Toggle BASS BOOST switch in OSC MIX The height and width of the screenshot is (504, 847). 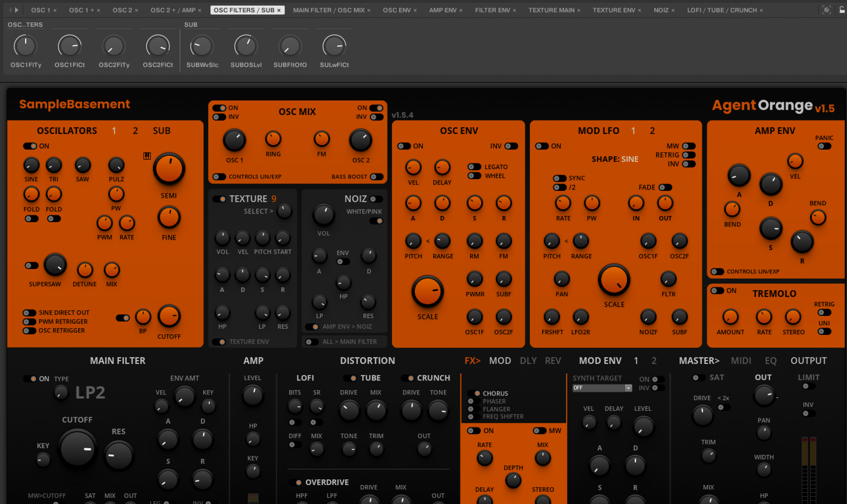pos(376,176)
